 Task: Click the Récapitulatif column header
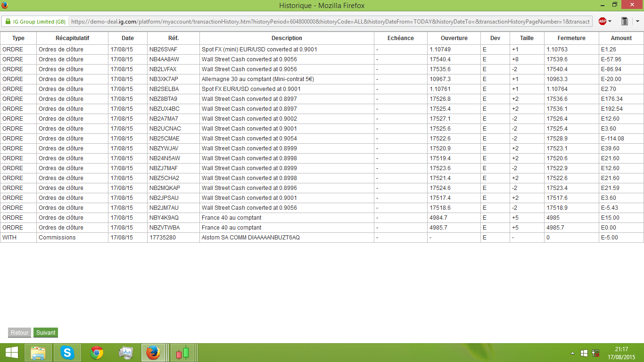(72, 38)
